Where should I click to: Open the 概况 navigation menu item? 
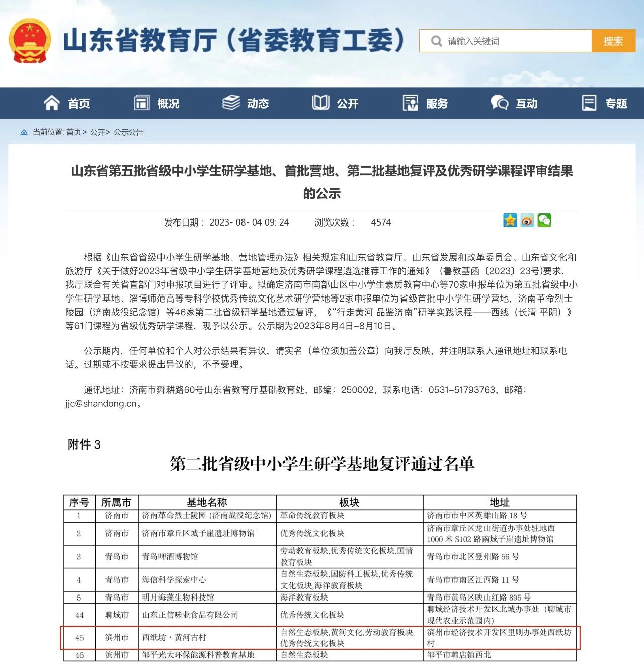click(x=168, y=104)
